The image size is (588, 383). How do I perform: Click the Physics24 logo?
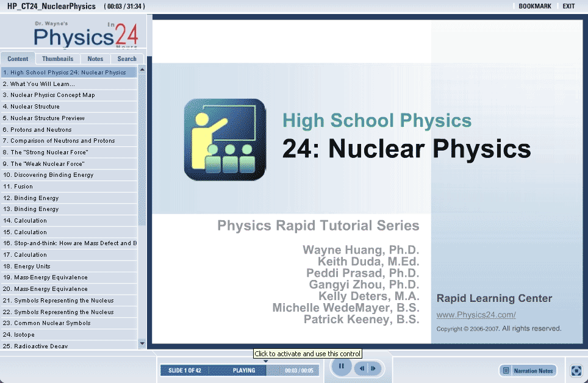click(x=85, y=35)
